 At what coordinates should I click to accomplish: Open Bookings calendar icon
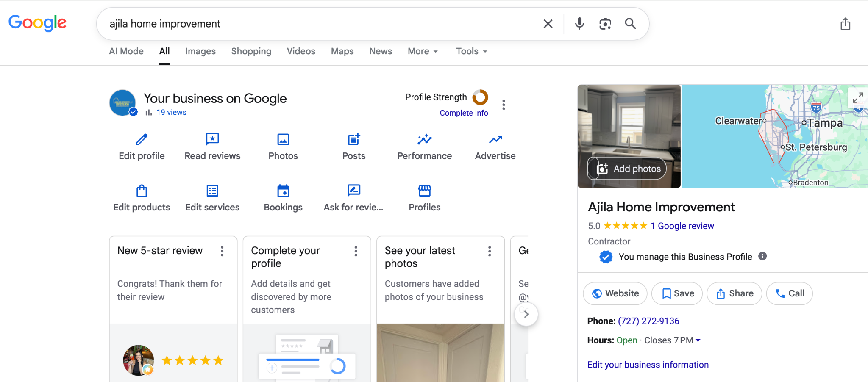click(283, 191)
